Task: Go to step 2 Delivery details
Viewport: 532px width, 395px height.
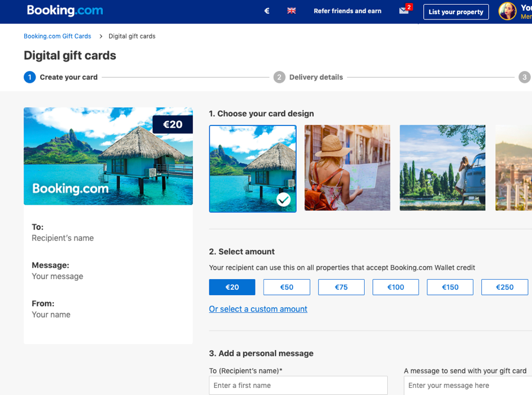Action: [309, 77]
